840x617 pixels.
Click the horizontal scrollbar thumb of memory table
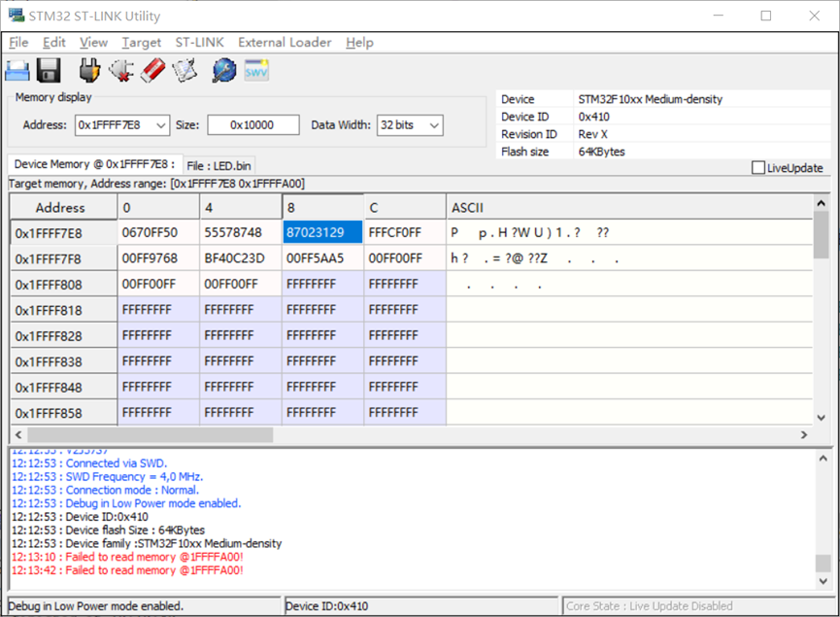[x=150, y=434]
